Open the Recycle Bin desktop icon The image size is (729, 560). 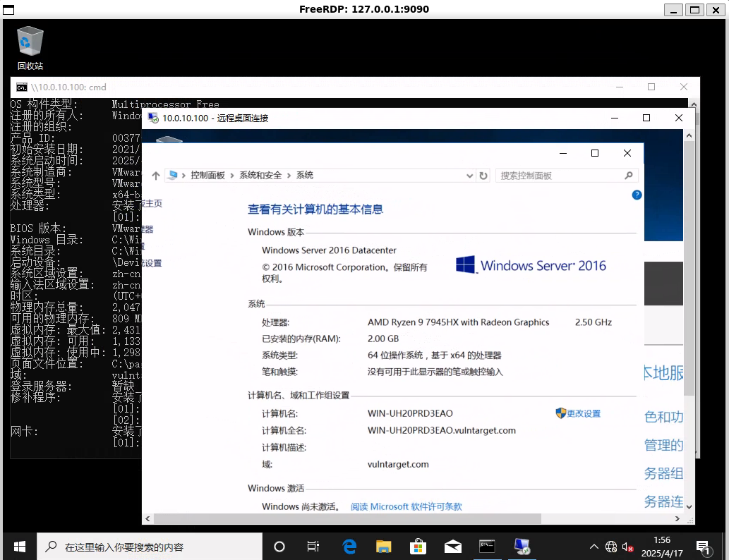[30, 48]
